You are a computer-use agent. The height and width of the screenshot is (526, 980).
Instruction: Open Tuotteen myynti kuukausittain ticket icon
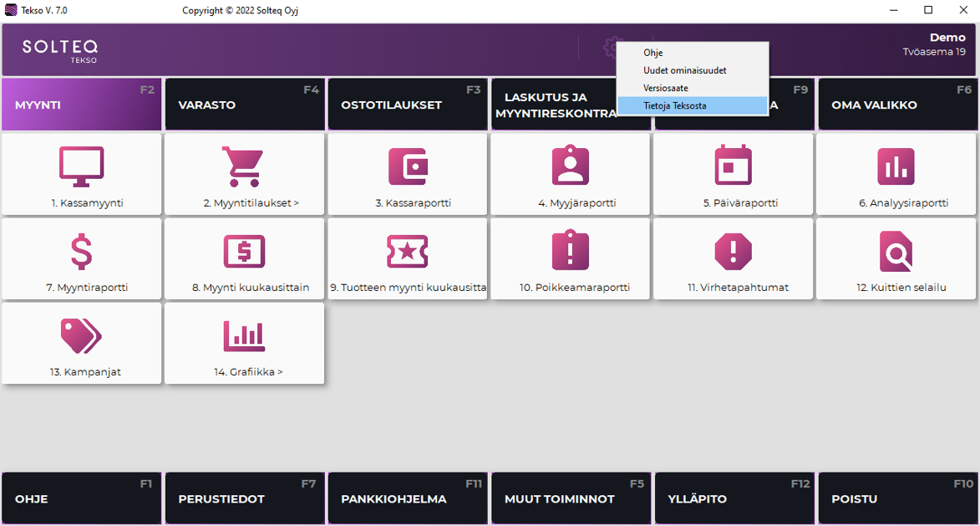(407, 251)
